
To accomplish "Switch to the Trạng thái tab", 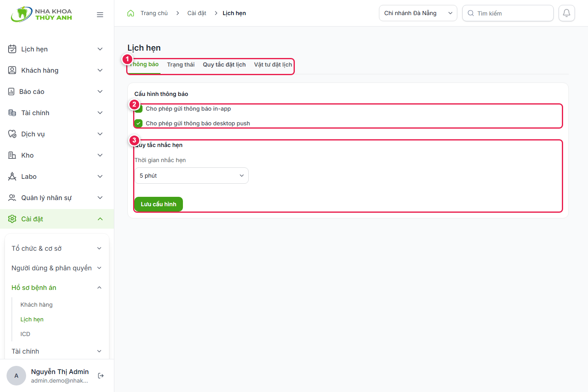I will [x=181, y=65].
